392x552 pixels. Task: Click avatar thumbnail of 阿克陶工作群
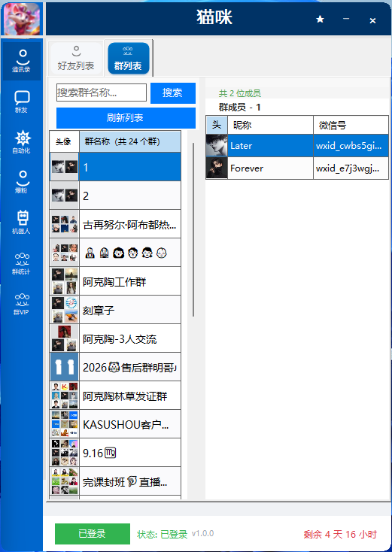65,281
